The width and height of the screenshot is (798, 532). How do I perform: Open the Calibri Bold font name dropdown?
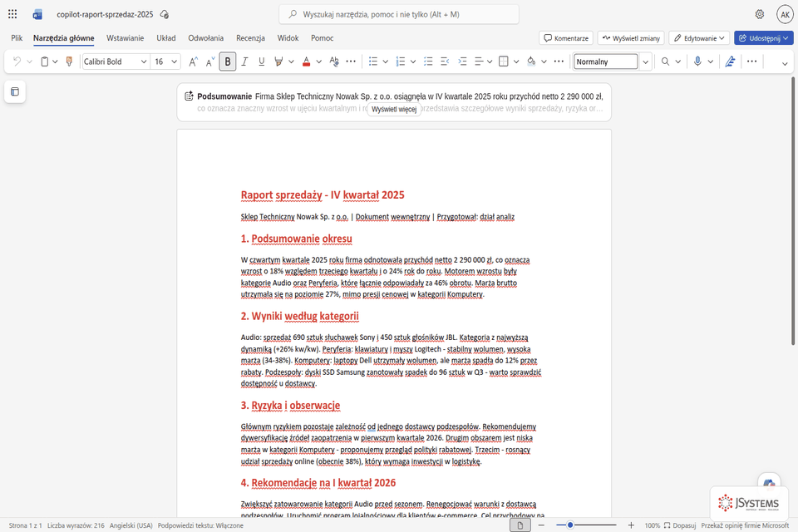(x=144, y=62)
